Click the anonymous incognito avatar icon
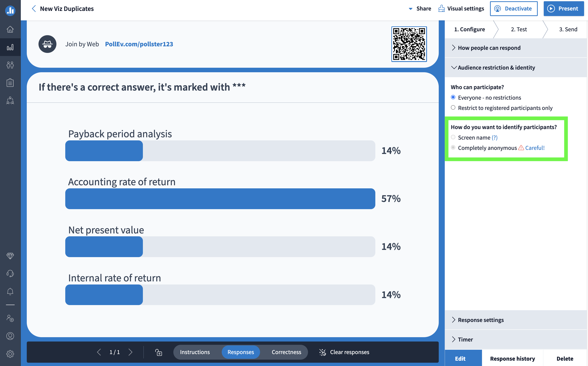 47,44
